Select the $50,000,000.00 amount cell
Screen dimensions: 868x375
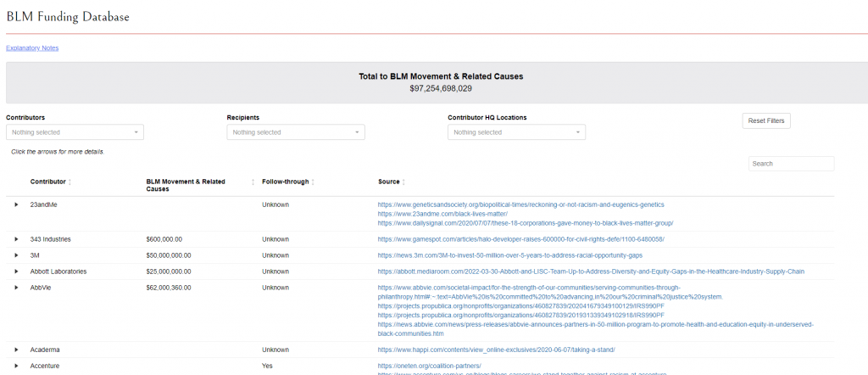(169, 255)
